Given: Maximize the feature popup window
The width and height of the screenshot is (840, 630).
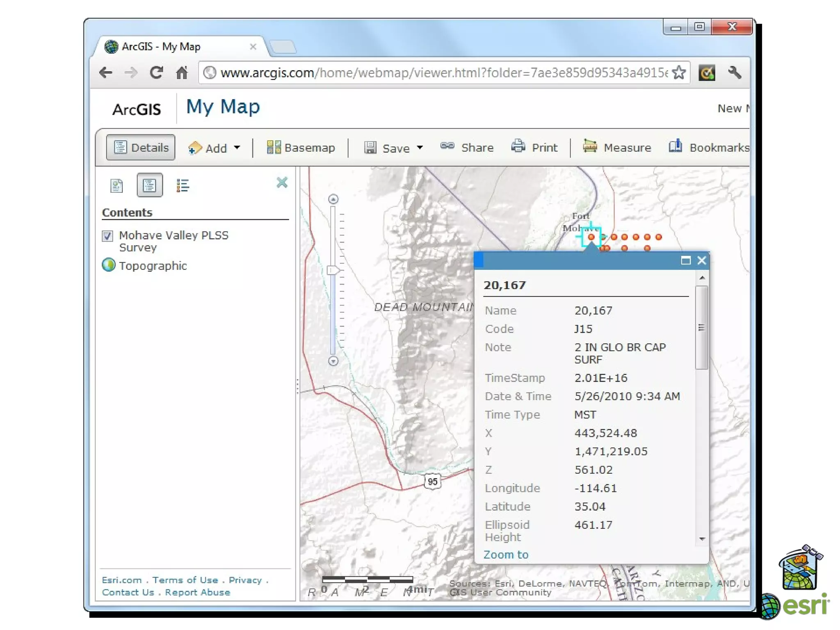Looking at the screenshot, I should coord(685,260).
